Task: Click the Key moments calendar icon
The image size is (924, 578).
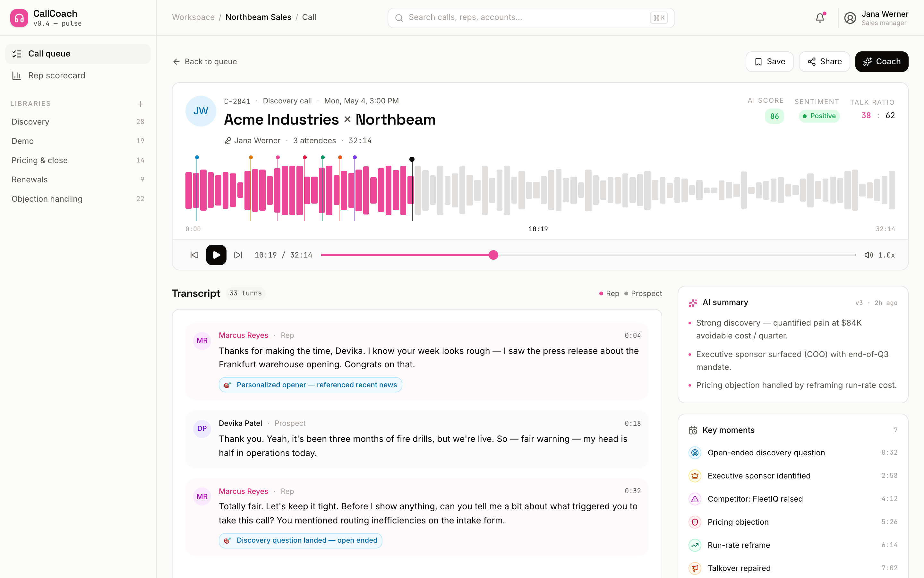Action: [x=693, y=430]
